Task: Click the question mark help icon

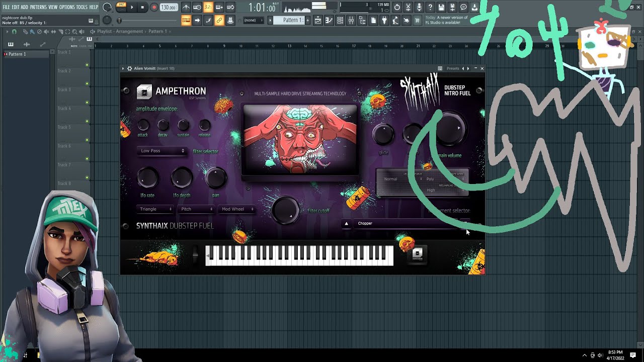Action: tap(430, 8)
